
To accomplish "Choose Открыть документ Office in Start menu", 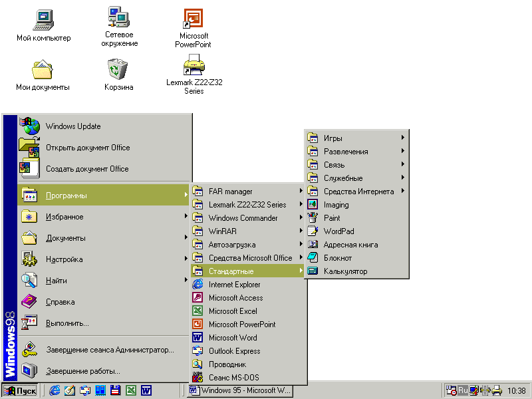I will (x=104, y=148).
